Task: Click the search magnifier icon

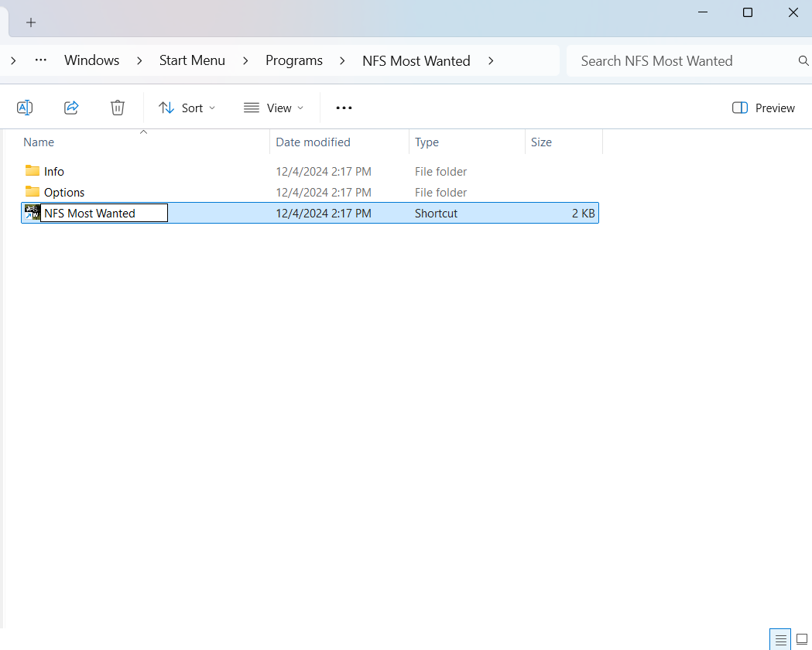Action: pyautogui.click(x=803, y=61)
